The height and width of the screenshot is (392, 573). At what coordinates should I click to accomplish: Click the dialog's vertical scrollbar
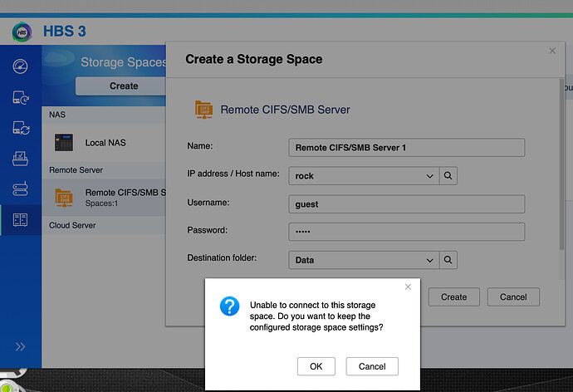pyautogui.click(x=561, y=164)
